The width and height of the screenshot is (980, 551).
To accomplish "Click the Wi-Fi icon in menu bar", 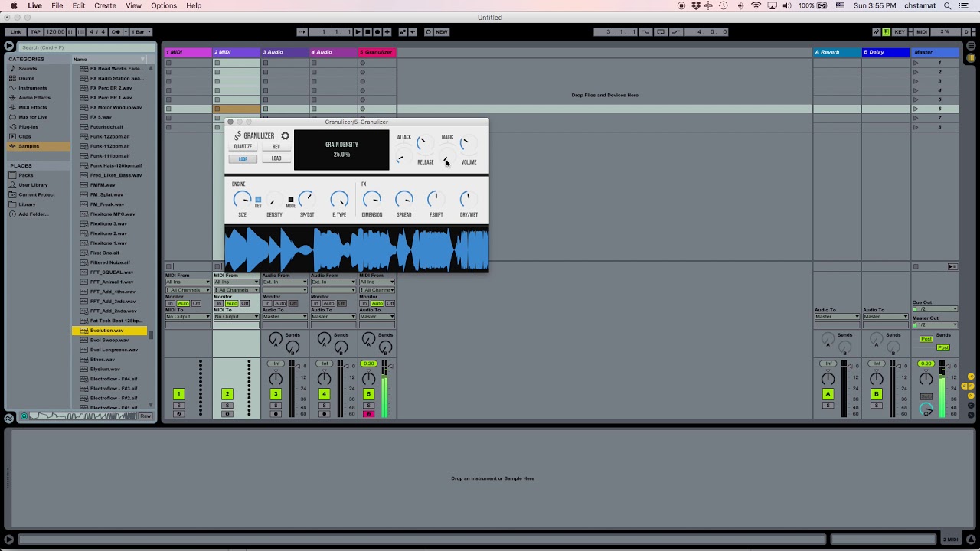I will [x=756, y=5].
